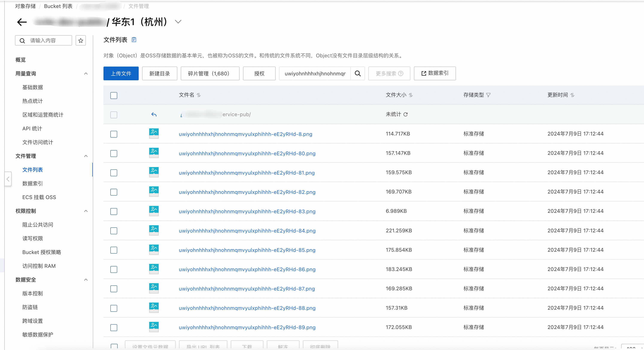Click image icon of eE2yRHd-83.png

pyautogui.click(x=154, y=211)
